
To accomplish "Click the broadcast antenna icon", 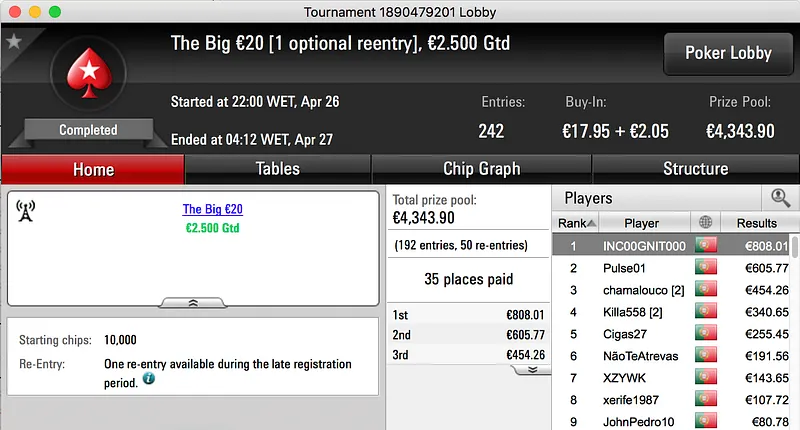I will (26, 210).
